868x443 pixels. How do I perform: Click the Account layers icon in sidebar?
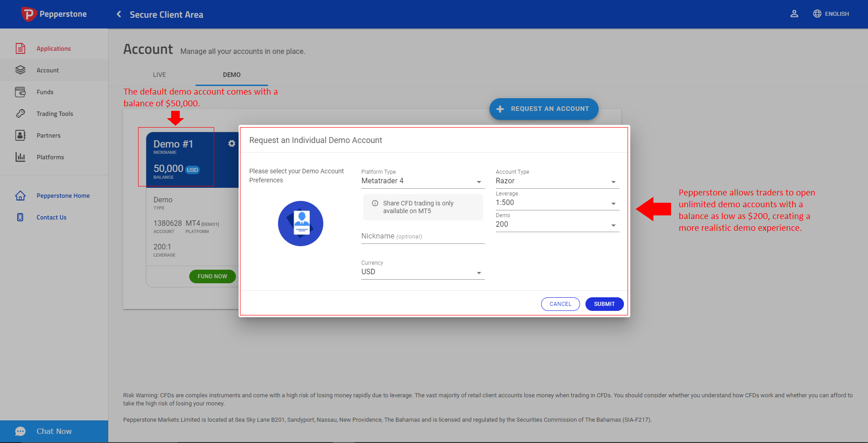[20, 70]
